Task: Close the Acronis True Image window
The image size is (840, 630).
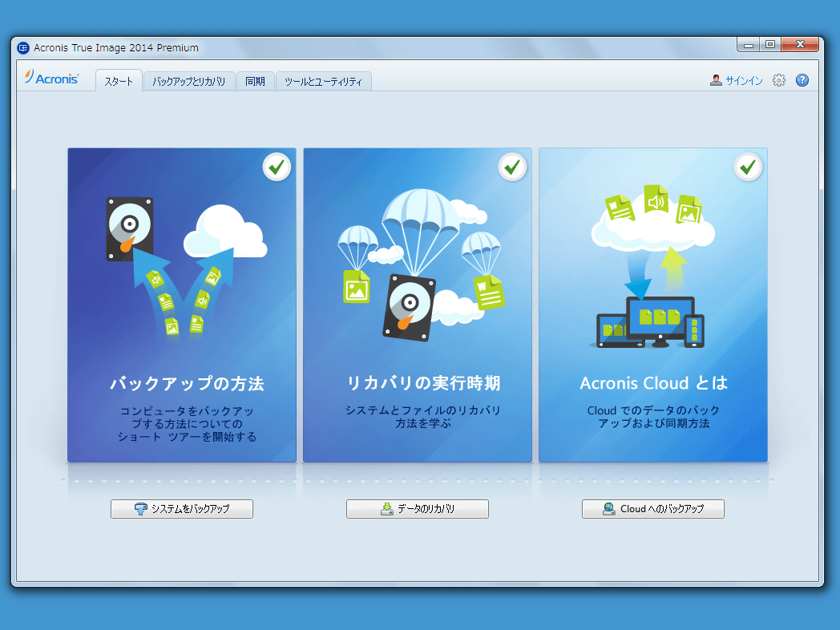Action: coord(800,44)
